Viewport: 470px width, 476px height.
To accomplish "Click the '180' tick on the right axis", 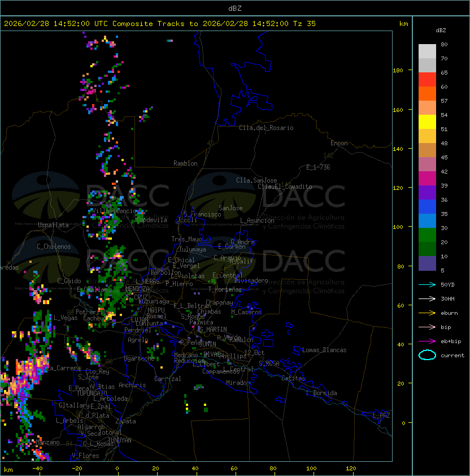I will click(398, 71).
